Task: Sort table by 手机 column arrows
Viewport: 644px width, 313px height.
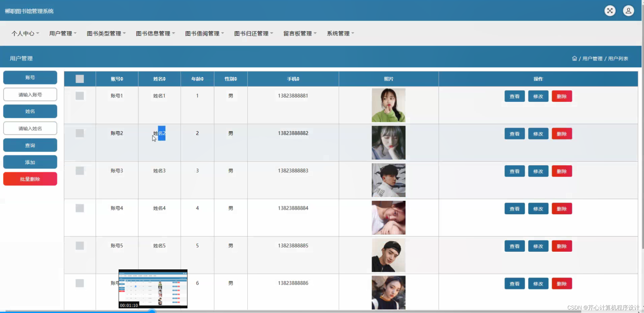Action: click(298, 79)
